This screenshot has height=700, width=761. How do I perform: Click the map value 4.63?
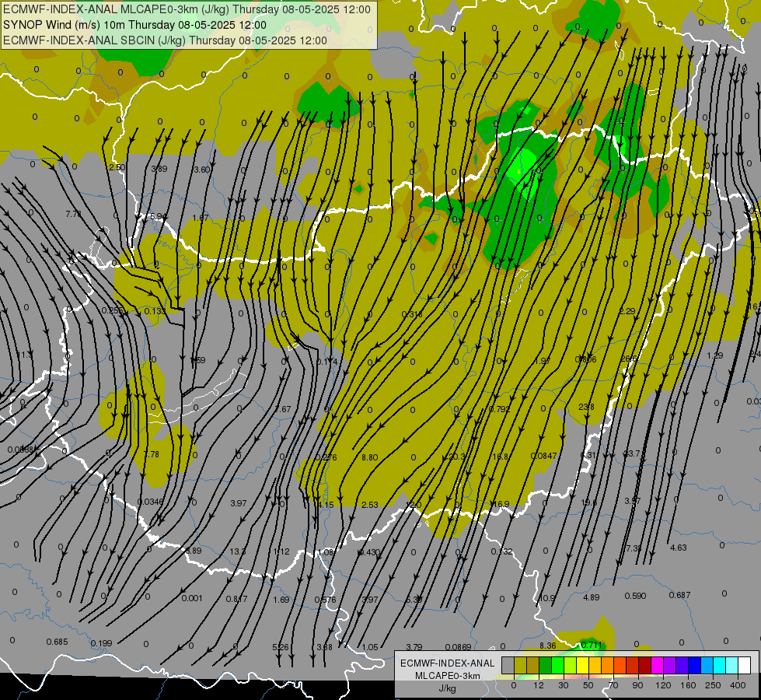pyautogui.click(x=679, y=548)
